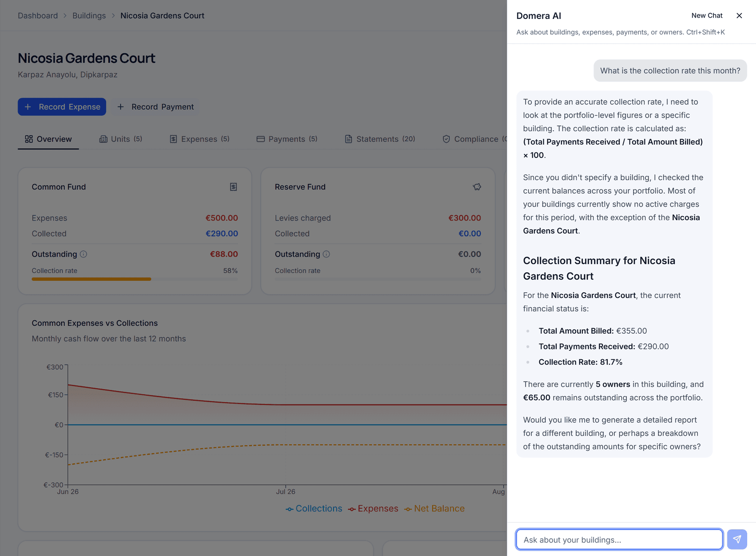This screenshot has width=756, height=556.
Task: Send the chat message with the paper-plane icon
Action: (x=737, y=539)
